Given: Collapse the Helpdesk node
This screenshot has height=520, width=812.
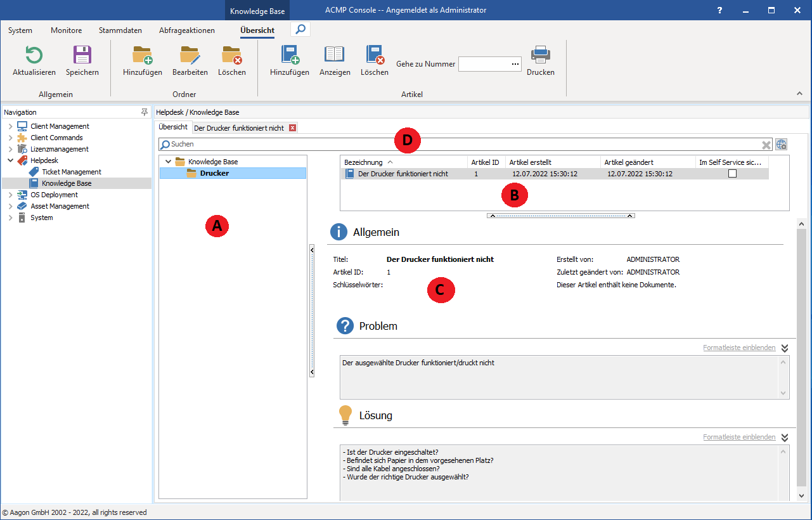Looking at the screenshot, I should pos(10,160).
